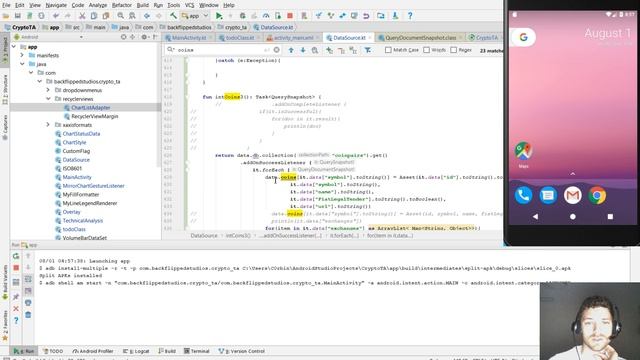Click the scroll-from-source target icon in Project panel
The image size is (640, 360).
click(x=123, y=37)
